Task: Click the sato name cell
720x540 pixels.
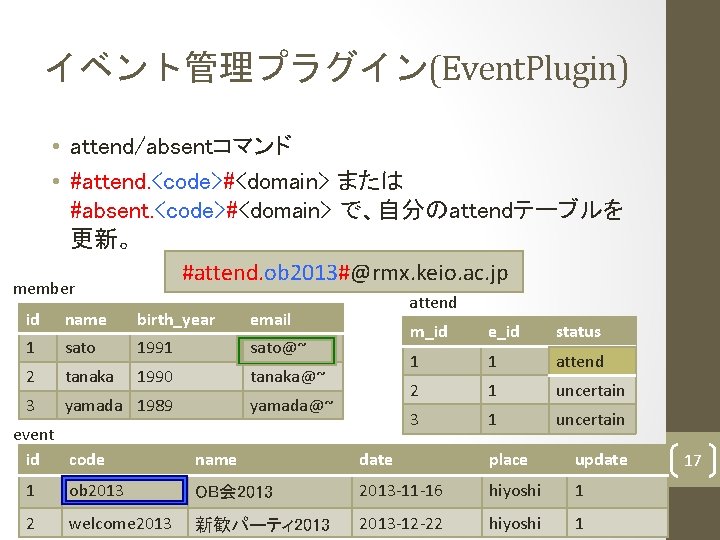Action: pos(93,348)
